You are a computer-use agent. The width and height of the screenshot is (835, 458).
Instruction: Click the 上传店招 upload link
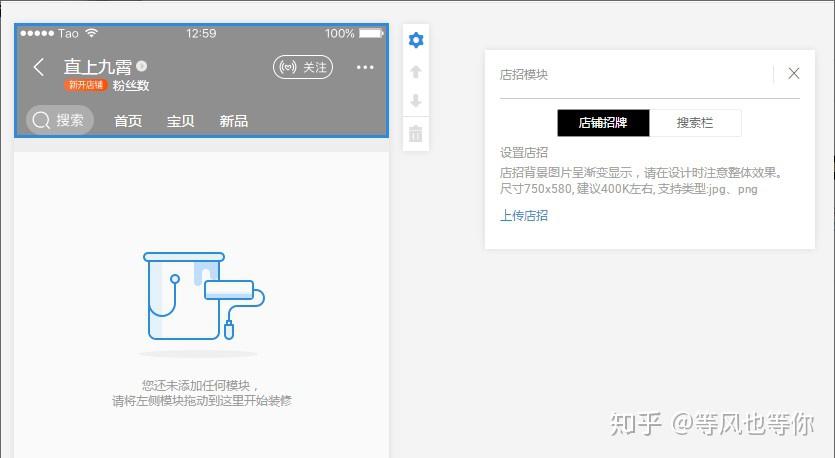pyautogui.click(x=524, y=215)
